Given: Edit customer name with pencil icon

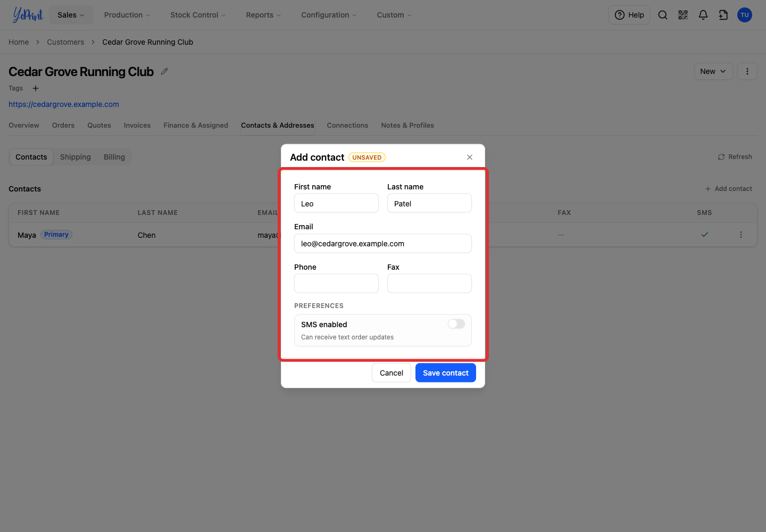Looking at the screenshot, I should pos(164,71).
